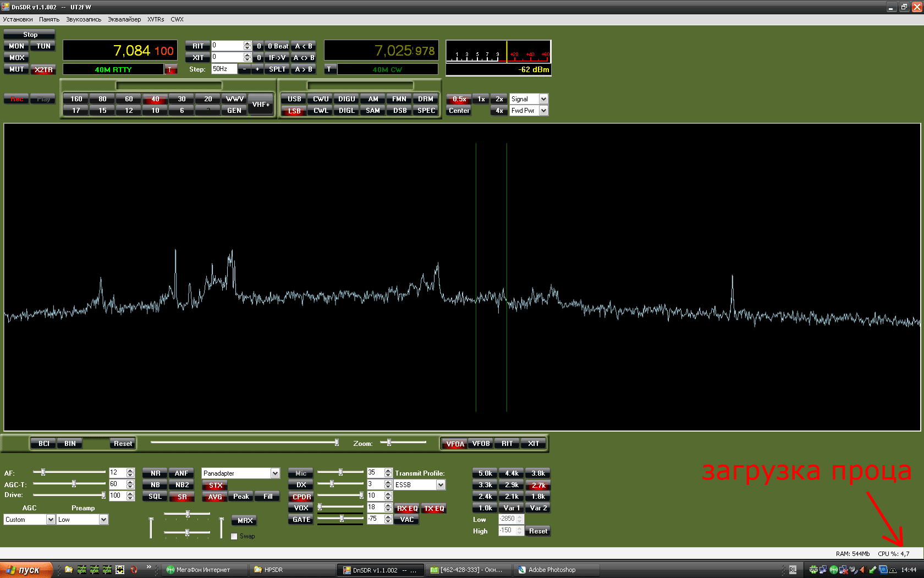
Task: Activate the SPLT split button
Action: point(277,69)
